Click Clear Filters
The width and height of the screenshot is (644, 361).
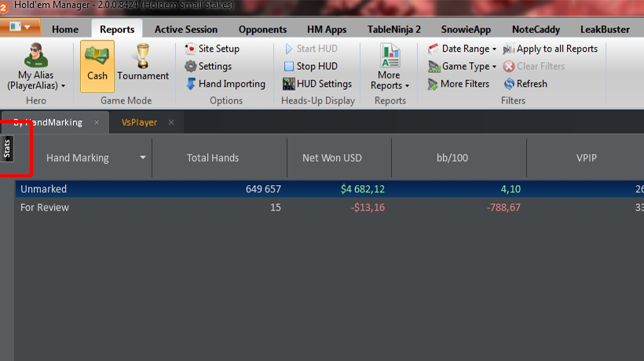[534, 66]
